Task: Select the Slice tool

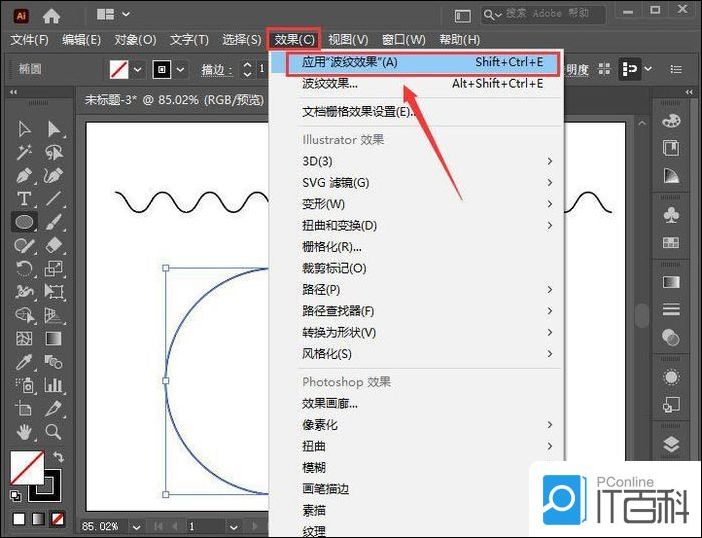Action: (54, 408)
